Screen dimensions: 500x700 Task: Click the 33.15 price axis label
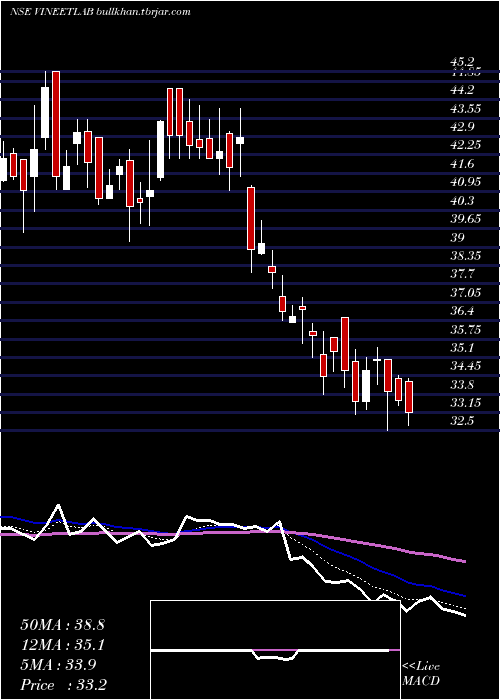coord(465,403)
